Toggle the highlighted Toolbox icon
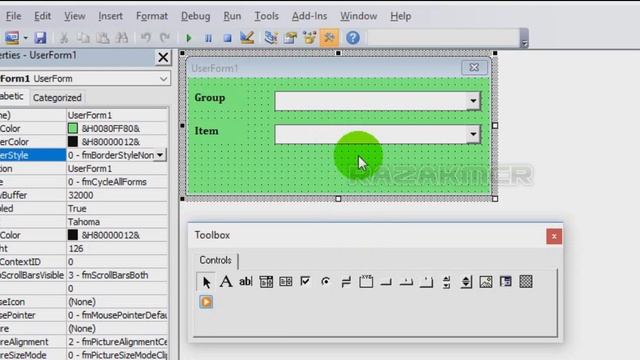The height and width of the screenshot is (360, 640). (329, 38)
